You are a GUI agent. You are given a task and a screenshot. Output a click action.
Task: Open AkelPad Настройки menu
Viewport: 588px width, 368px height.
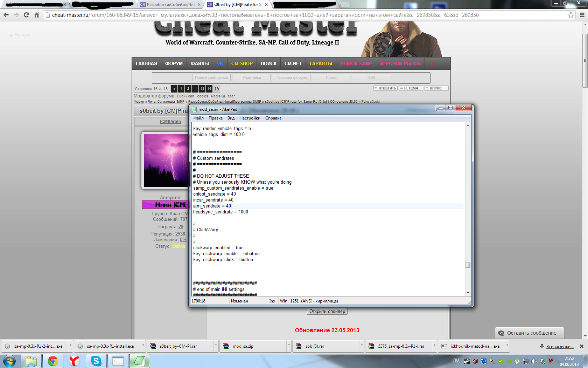[250, 118]
